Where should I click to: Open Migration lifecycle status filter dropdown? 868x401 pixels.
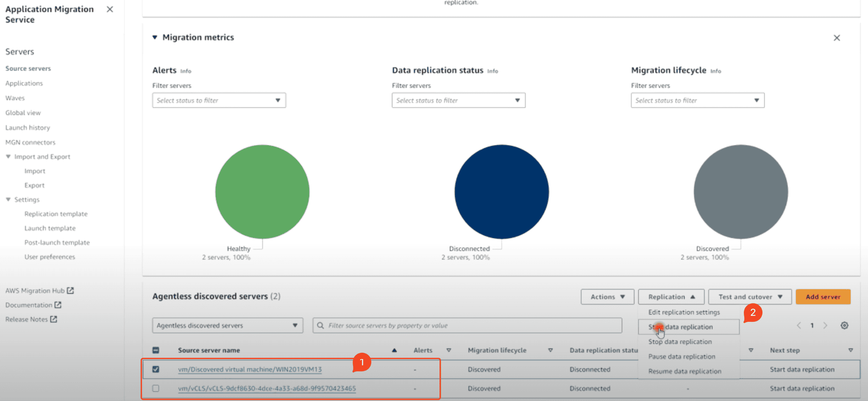pos(698,100)
